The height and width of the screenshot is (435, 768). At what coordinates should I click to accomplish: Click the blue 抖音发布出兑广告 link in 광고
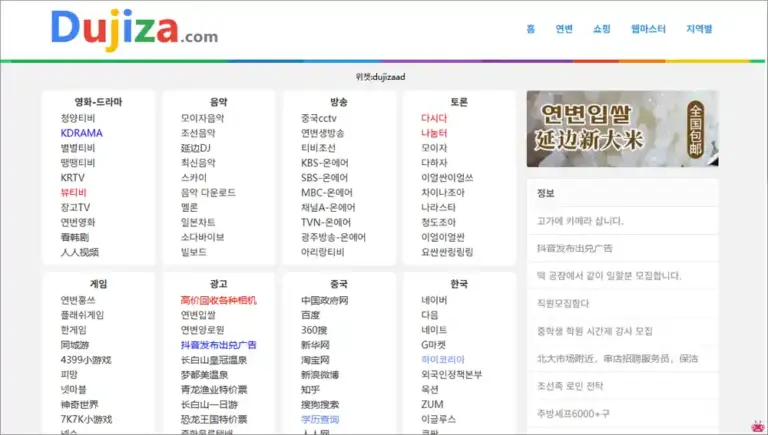point(218,345)
